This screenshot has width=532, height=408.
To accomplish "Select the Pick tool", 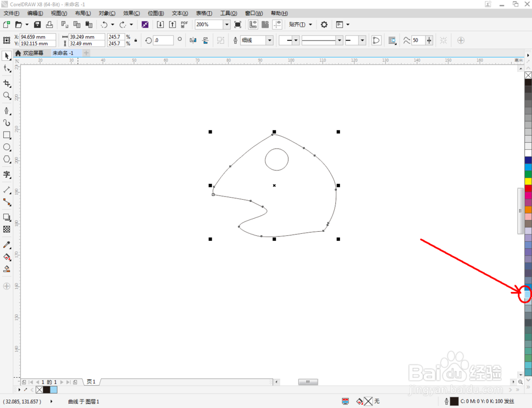I will (6, 56).
